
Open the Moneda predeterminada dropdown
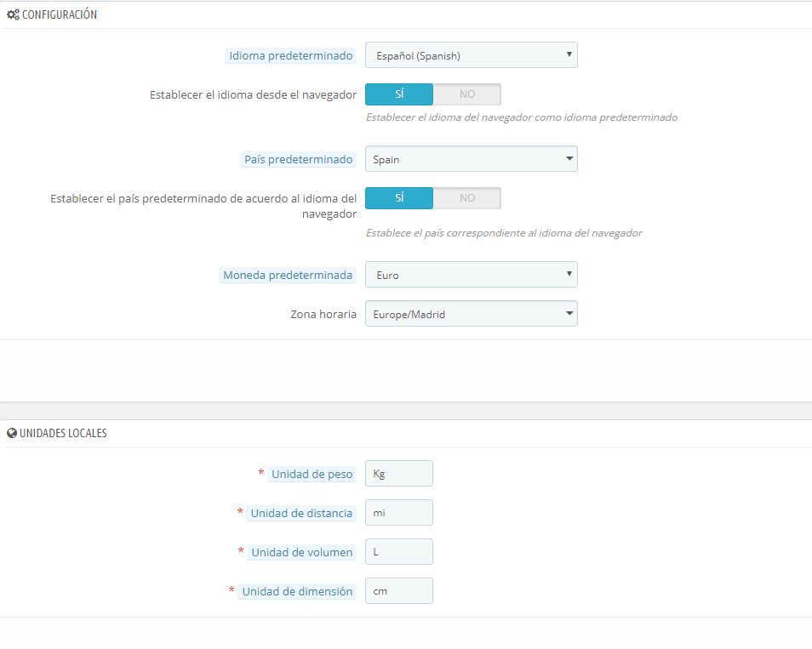pos(472,274)
